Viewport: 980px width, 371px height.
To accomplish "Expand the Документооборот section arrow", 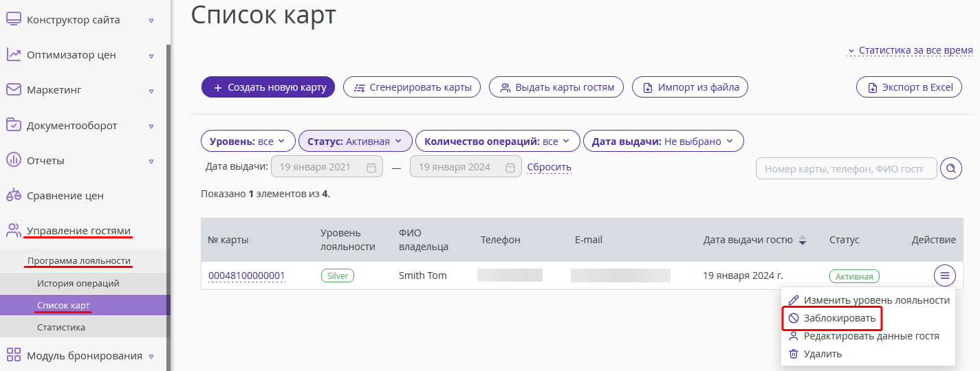I will [151, 126].
